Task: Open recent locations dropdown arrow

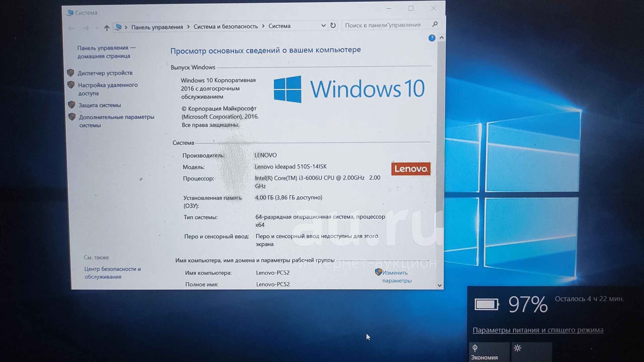Action: pyautogui.click(x=97, y=28)
